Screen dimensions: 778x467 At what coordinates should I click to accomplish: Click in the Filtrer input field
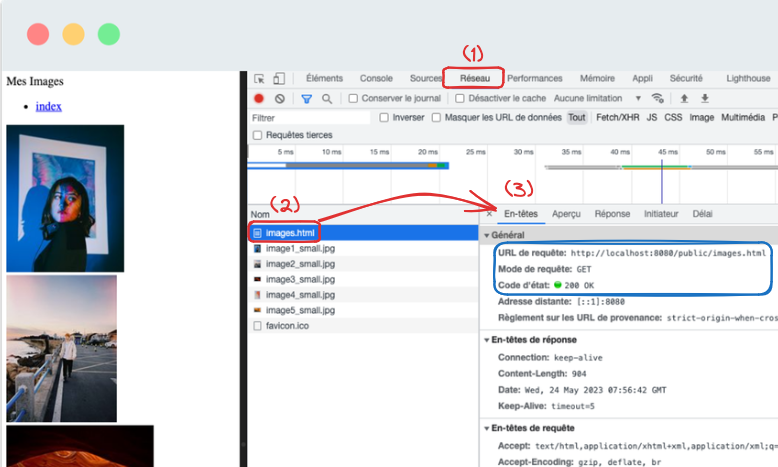tap(310, 117)
